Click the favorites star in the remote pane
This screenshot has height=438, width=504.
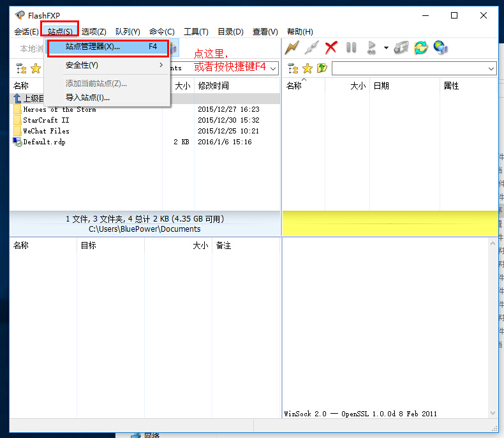coord(308,68)
